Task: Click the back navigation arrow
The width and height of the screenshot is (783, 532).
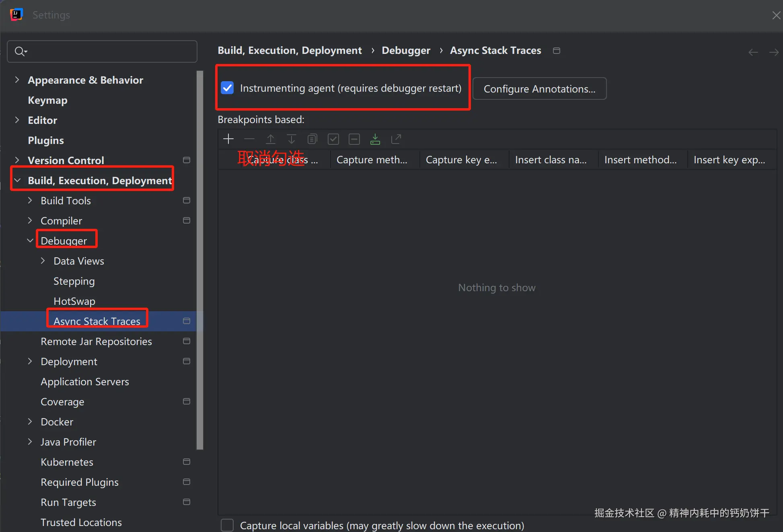Action: click(753, 52)
